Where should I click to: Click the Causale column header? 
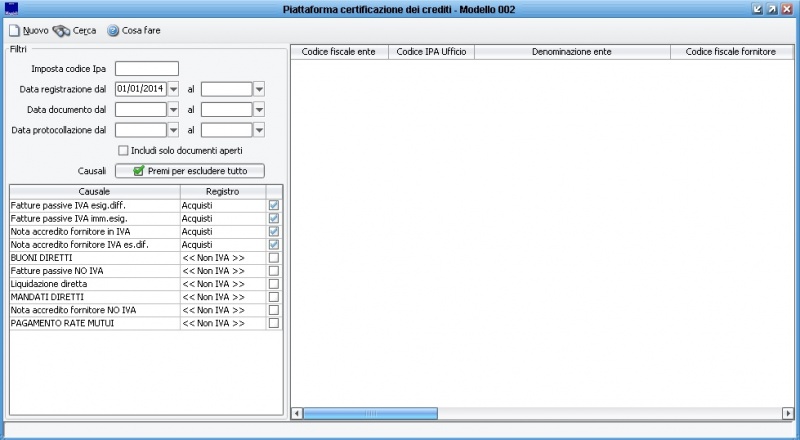tap(94, 192)
